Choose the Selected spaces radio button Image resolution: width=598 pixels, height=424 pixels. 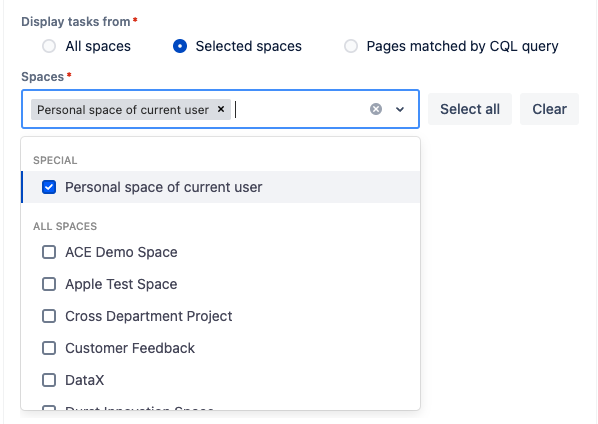tap(180, 46)
